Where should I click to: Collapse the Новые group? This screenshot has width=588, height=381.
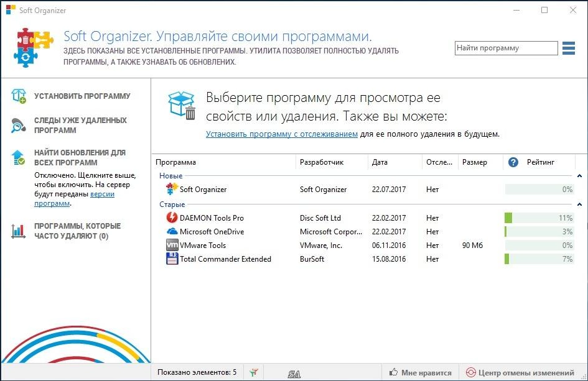pyautogui.click(x=579, y=176)
